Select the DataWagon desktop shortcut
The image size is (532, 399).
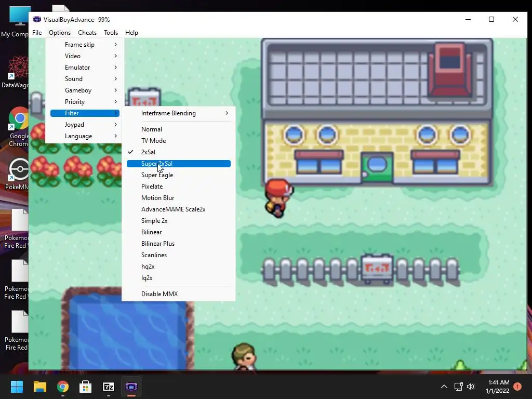14,73
